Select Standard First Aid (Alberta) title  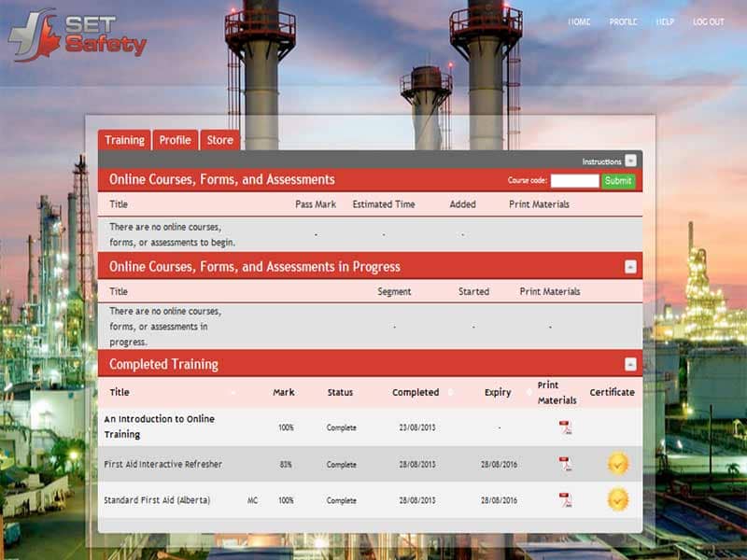point(157,500)
